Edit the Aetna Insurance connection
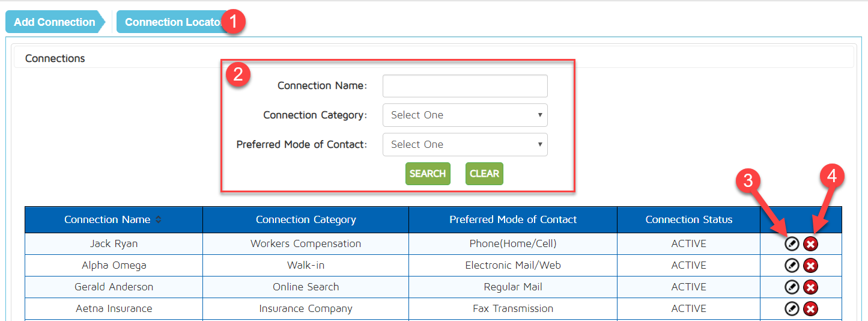 792,309
